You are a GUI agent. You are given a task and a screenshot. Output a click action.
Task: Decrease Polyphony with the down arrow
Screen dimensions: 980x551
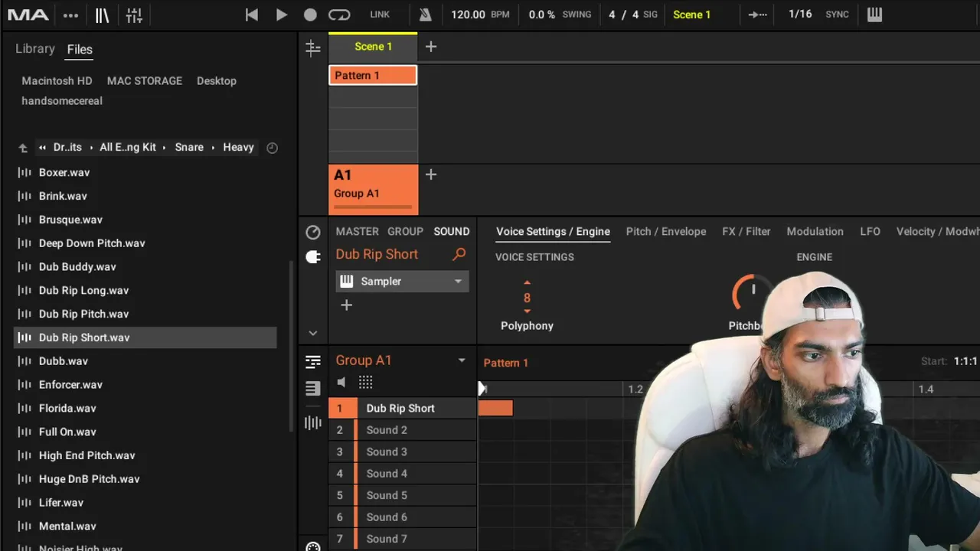point(527,311)
